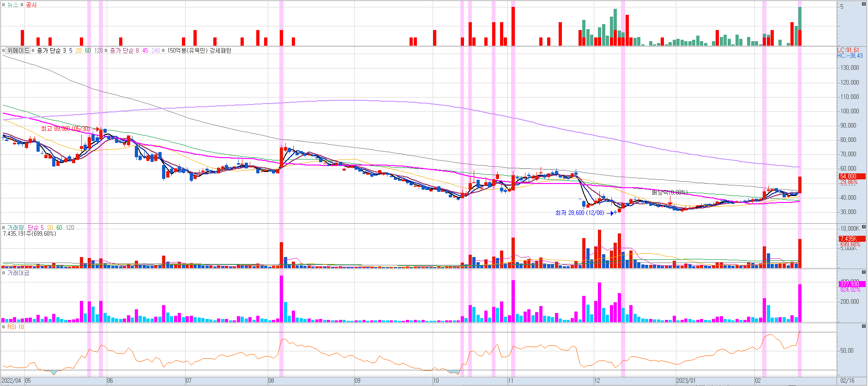
Task: Click the square marker before 거래대금
Action: 4,273
